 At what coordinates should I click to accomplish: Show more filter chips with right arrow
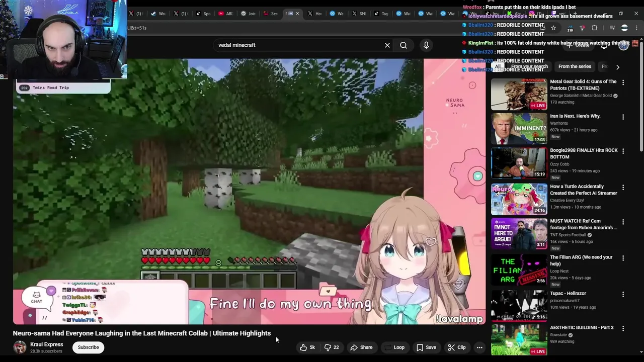click(x=618, y=67)
